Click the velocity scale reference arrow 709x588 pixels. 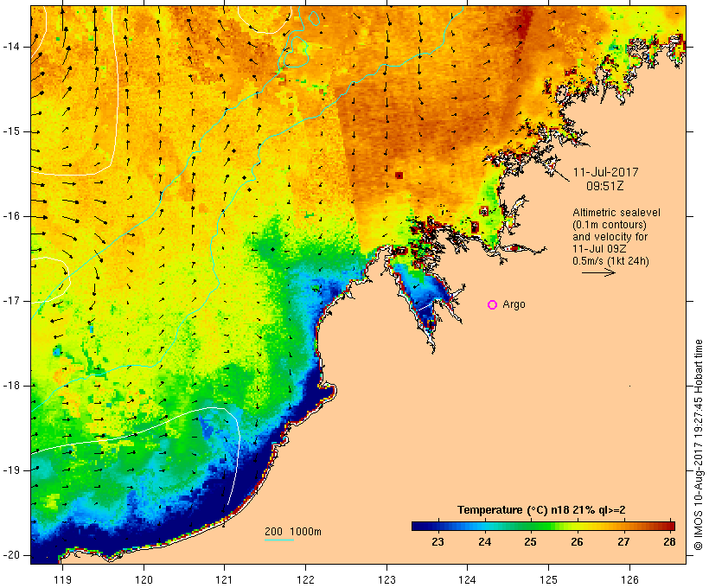point(598,272)
